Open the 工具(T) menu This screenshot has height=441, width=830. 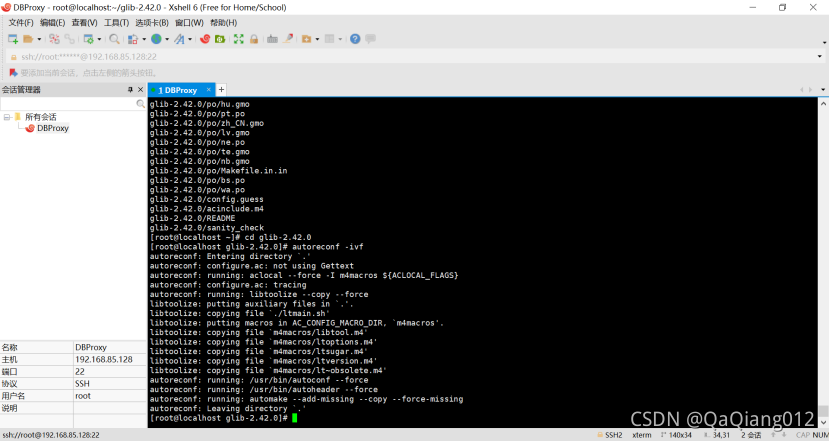click(116, 23)
